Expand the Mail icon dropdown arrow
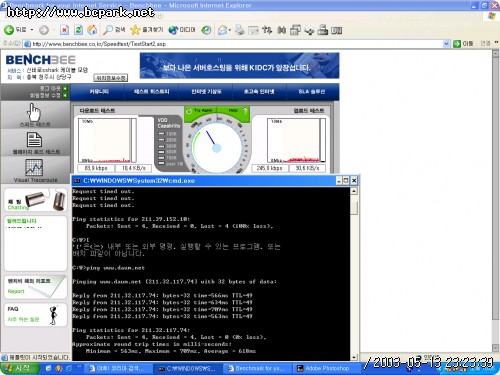500x375 pixels. [230, 30]
